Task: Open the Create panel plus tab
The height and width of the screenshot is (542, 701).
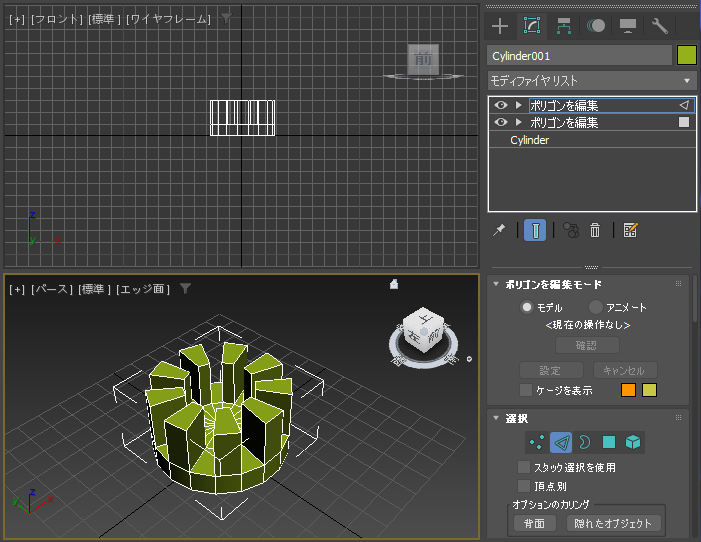Action: pyautogui.click(x=500, y=26)
